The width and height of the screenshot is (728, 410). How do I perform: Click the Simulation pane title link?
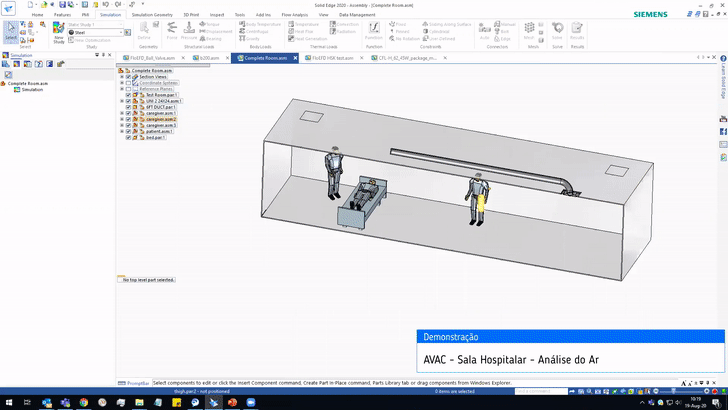point(21,55)
